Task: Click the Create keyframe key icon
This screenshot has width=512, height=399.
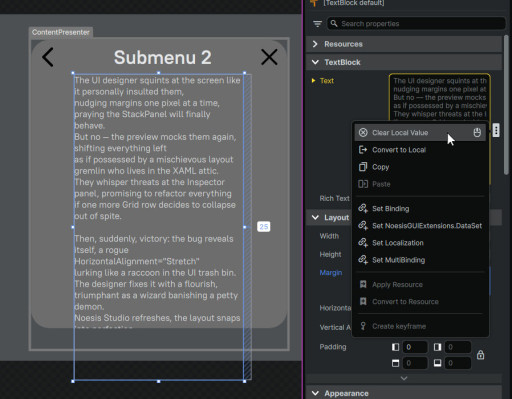Action: point(363,326)
